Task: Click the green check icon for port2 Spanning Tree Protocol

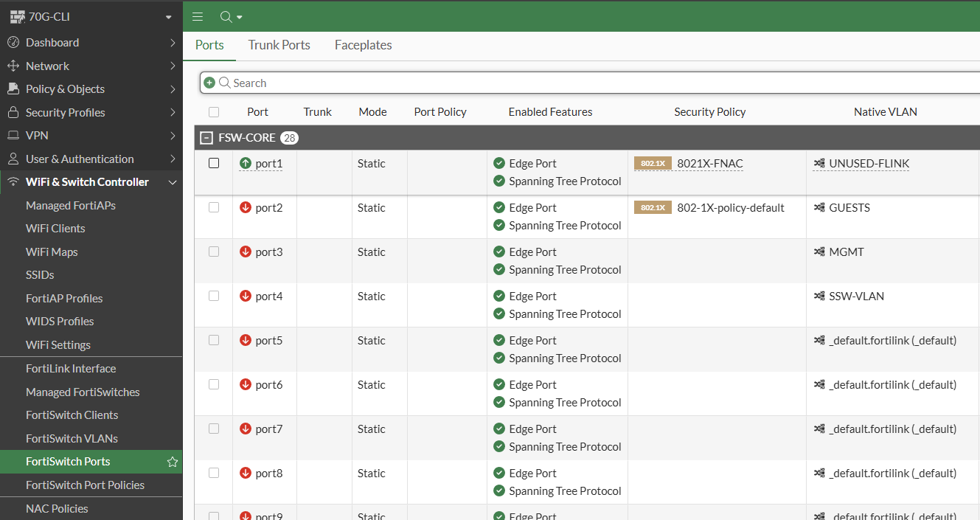Action: pyautogui.click(x=499, y=225)
